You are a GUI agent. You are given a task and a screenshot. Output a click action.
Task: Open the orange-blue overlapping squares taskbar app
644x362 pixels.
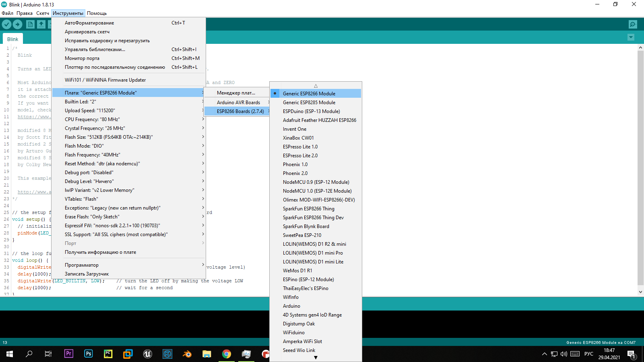click(x=128, y=354)
